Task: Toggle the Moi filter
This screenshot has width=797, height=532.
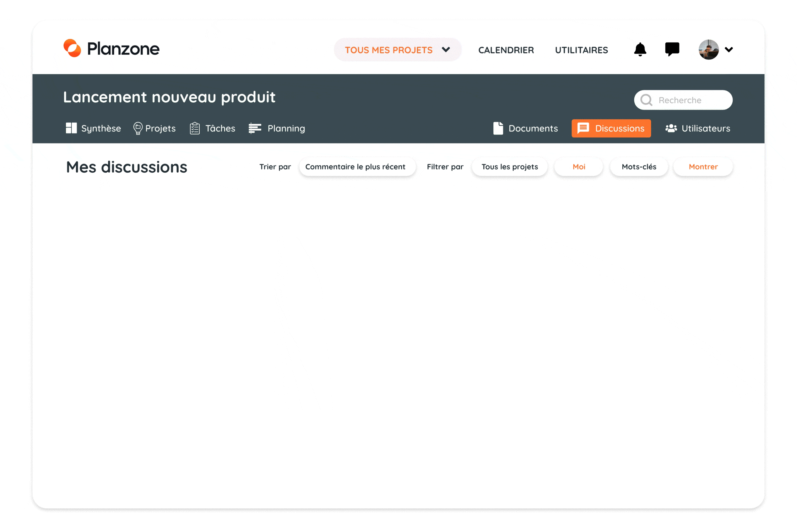Action: (x=579, y=167)
